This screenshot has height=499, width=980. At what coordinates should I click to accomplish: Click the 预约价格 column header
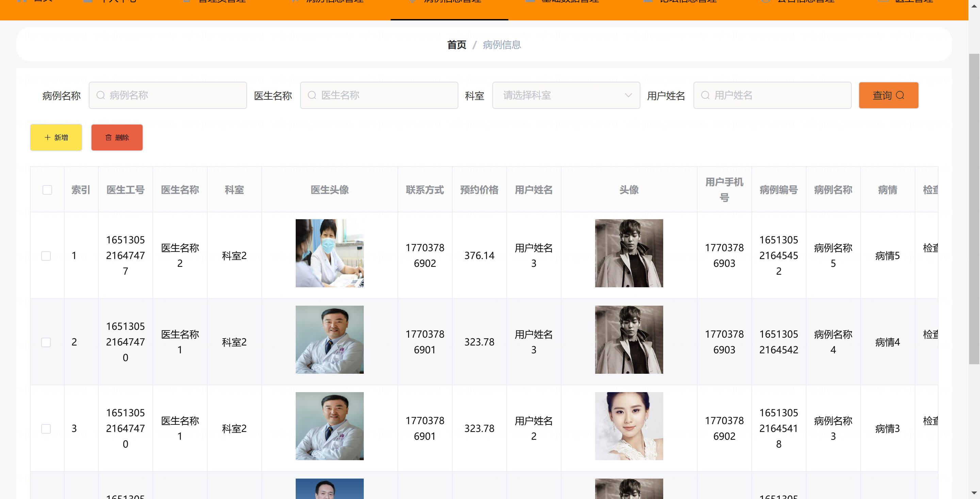(479, 190)
